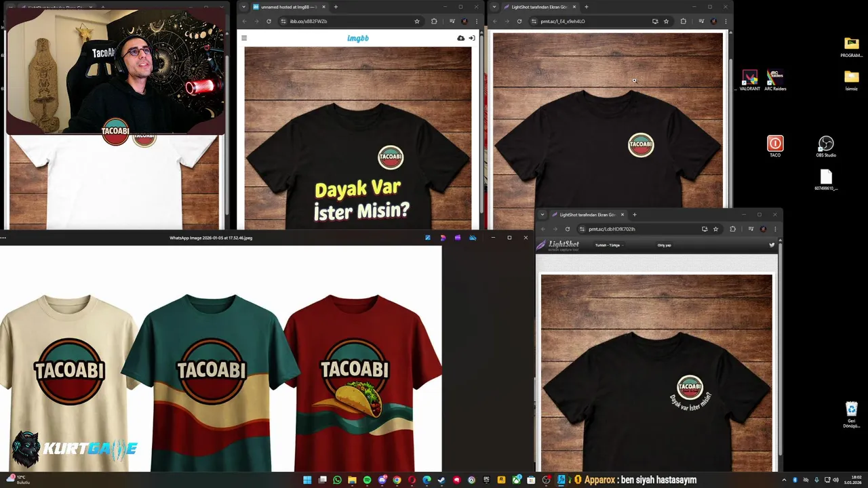This screenshot has width=868, height=488.
Task: Bookmark the prnt.sc/l_E4_x9eh4LO page
Action: pyautogui.click(x=666, y=21)
